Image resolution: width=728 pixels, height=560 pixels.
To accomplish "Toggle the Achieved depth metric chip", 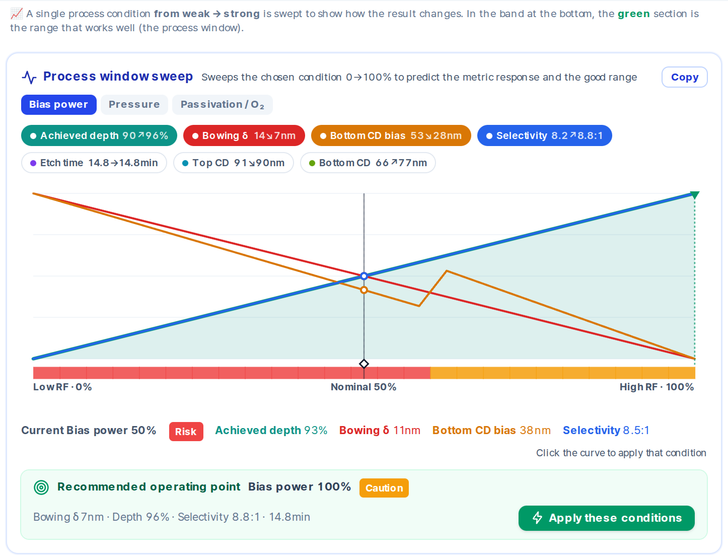I will [99, 135].
